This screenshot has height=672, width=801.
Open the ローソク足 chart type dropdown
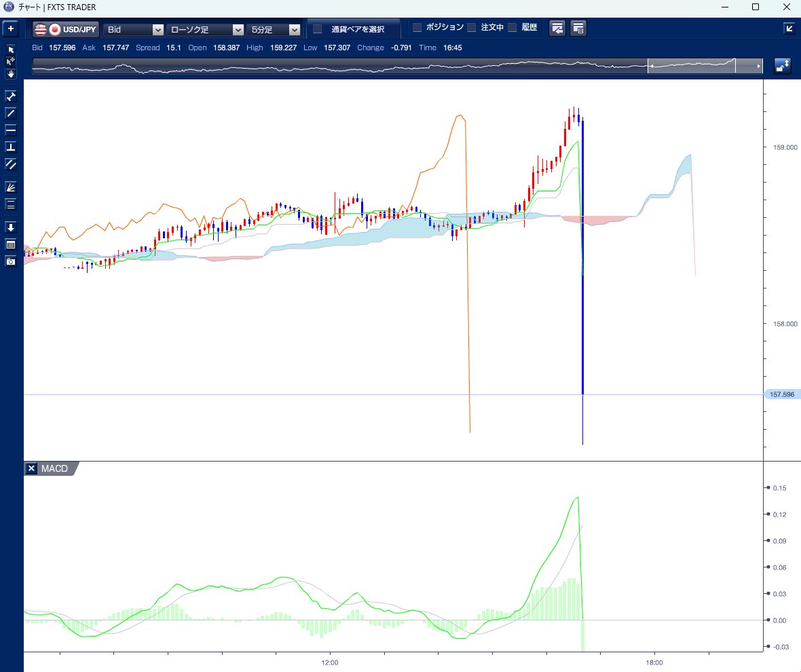[x=205, y=30]
